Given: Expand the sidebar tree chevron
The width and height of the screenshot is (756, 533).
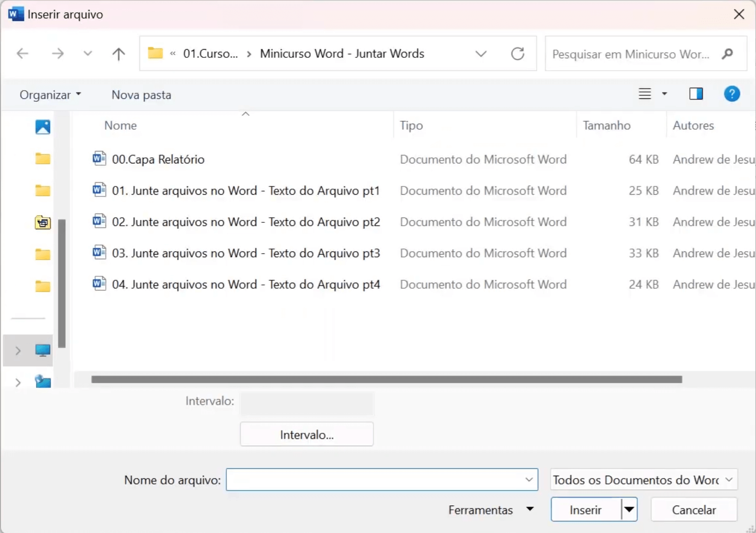Looking at the screenshot, I should point(18,350).
